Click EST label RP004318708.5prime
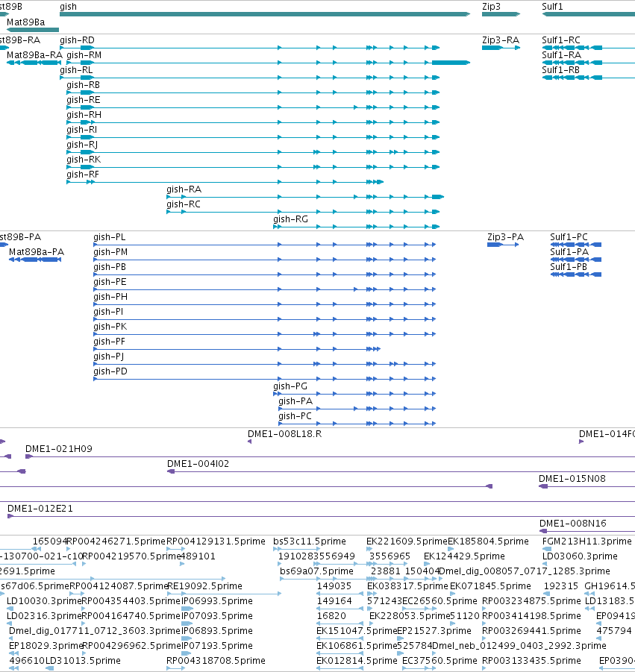 click(x=216, y=660)
